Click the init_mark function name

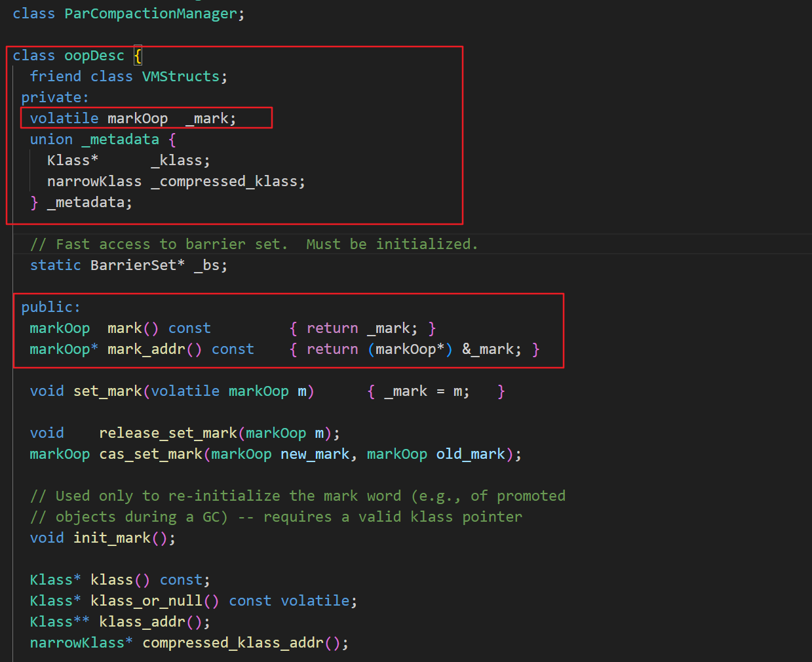click(111, 538)
